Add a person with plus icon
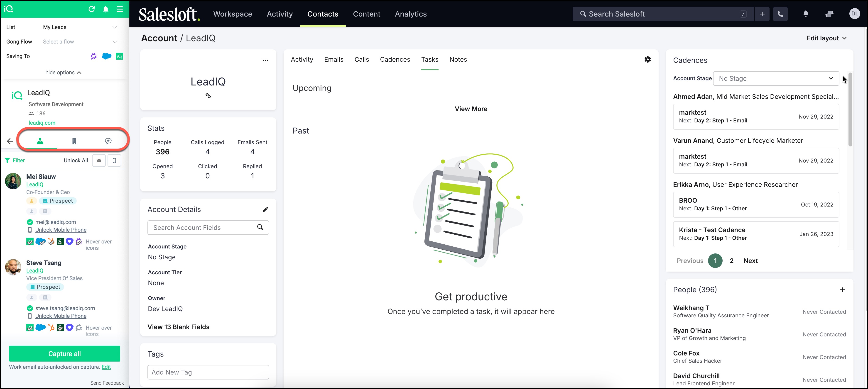868x389 pixels. pyautogui.click(x=842, y=290)
